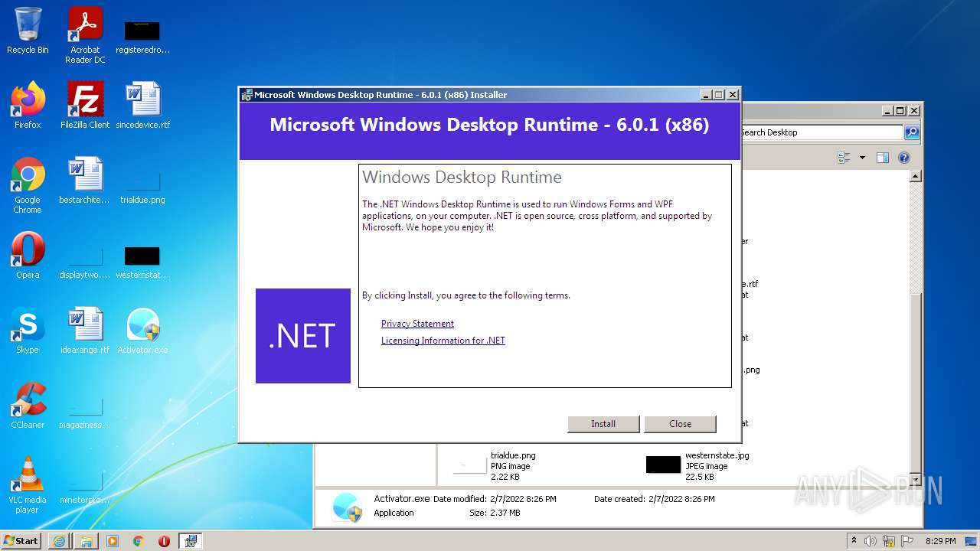Select trialdue.png in Explorer window
This screenshot has width=980, height=551.
click(496, 465)
